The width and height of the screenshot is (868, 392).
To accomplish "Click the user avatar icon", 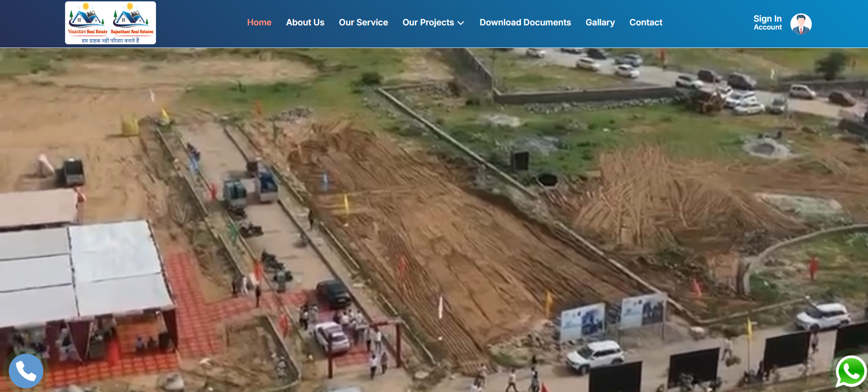I will 801,24.
